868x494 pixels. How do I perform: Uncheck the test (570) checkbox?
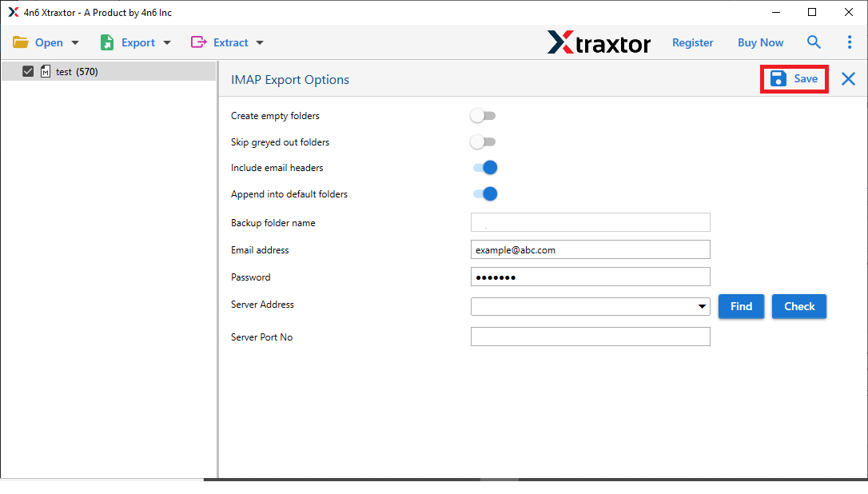28,71
